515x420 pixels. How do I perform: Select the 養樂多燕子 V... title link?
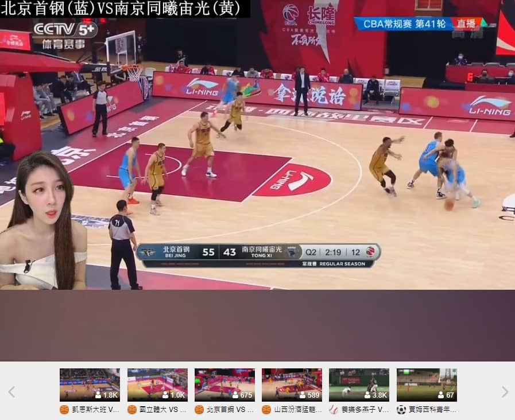pyautogui.click(x=365, y=410)
